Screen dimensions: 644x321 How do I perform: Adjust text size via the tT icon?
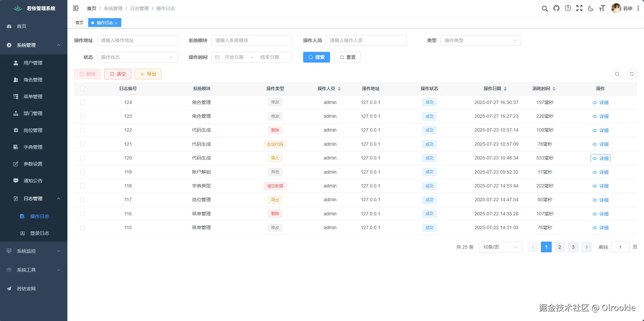pos(602,8)
